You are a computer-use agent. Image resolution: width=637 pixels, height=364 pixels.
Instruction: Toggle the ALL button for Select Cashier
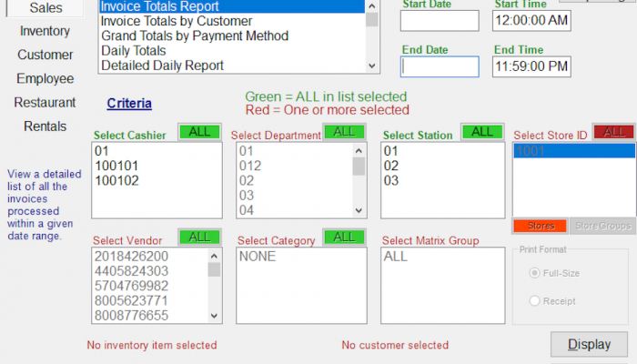[x=199, y=132]
